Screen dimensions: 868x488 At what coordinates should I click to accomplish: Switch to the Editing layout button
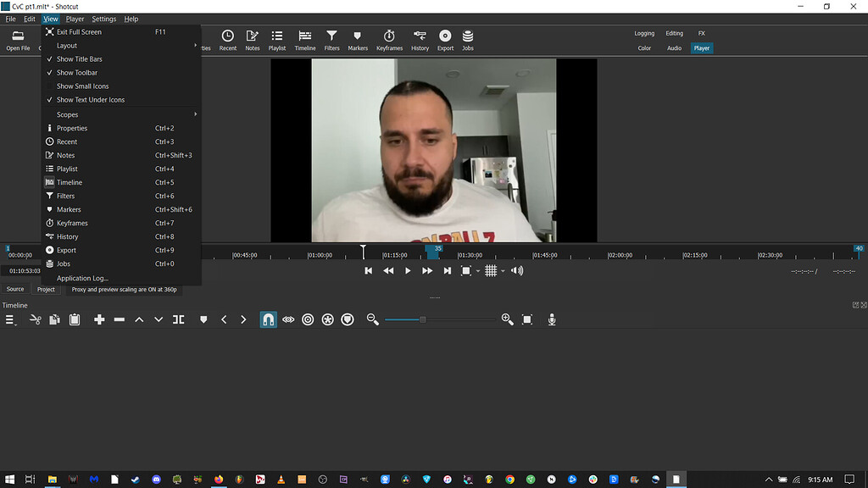(674, 33)
